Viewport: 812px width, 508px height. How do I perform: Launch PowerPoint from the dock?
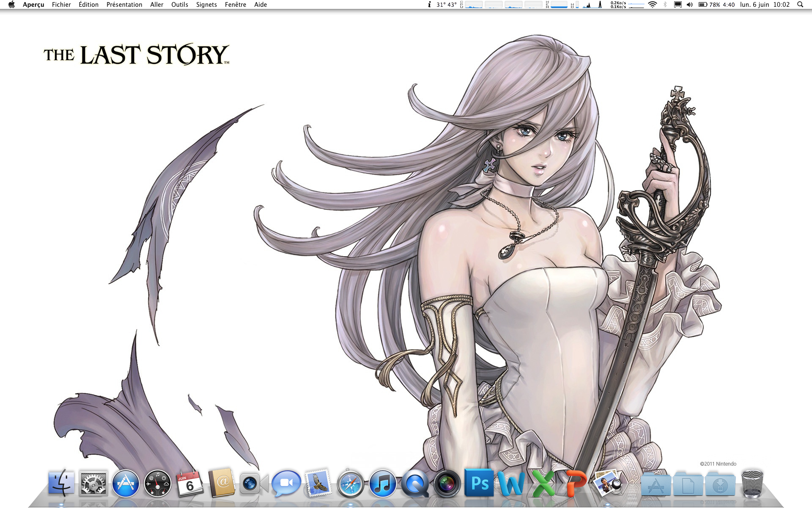tap(576, 483)
